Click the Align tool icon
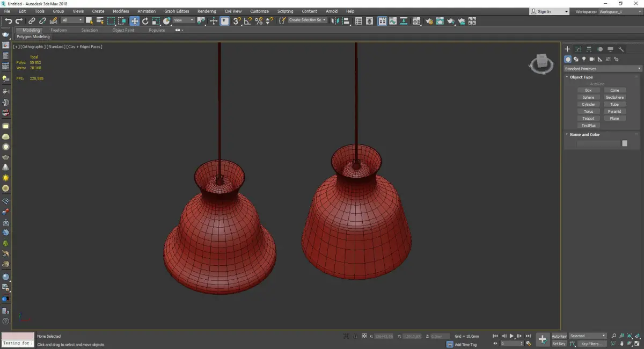Screen dimensions: 644x349 click(x=346, y=21)
